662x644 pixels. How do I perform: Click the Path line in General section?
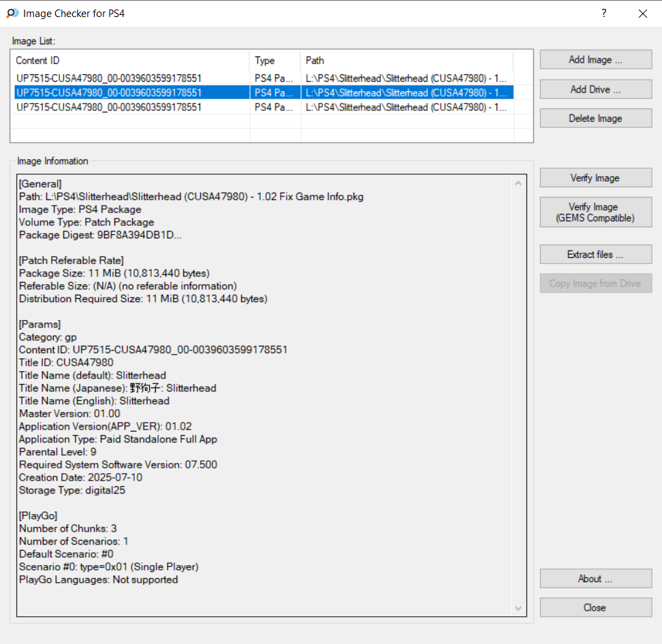coord(191,197)
